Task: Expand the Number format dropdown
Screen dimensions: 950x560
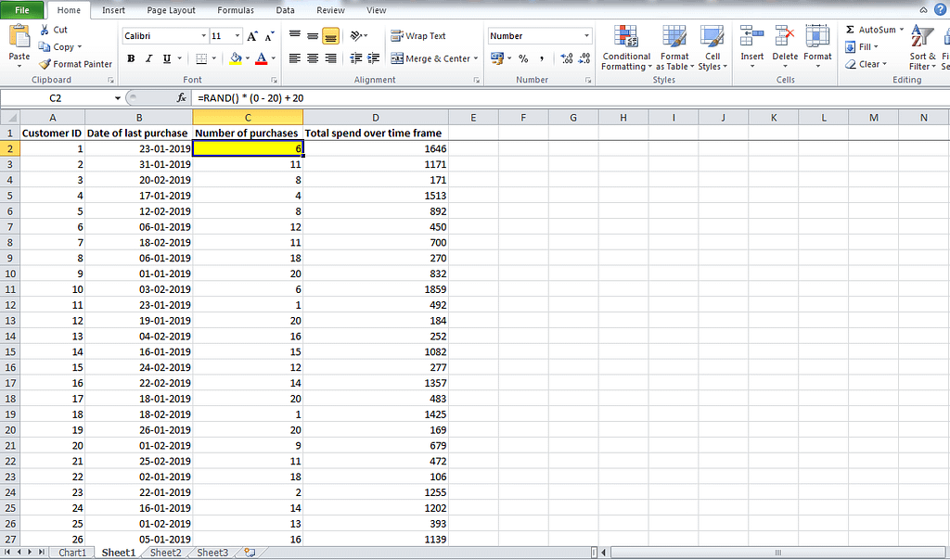Action: point(586,36)
